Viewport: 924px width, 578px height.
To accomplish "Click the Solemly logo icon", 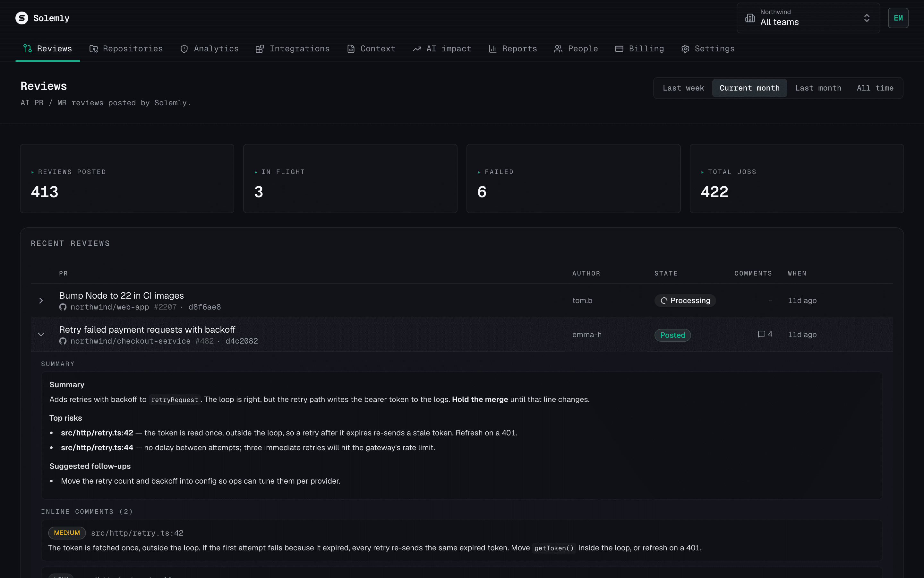I will [22, 18].
